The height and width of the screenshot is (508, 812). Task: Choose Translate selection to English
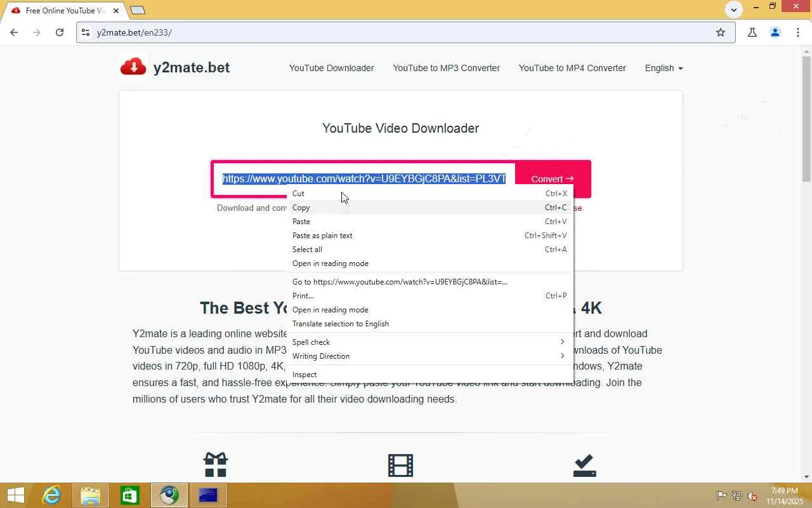(x=430, y=324)
